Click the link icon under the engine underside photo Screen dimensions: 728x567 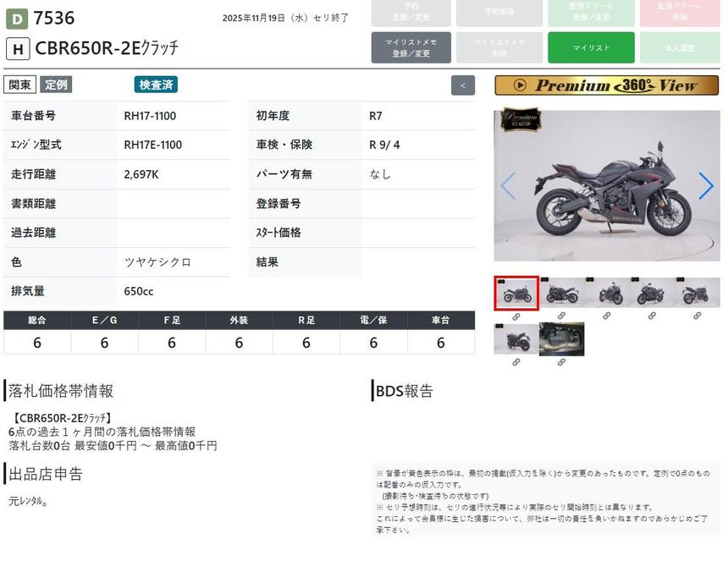pos(561,362)
